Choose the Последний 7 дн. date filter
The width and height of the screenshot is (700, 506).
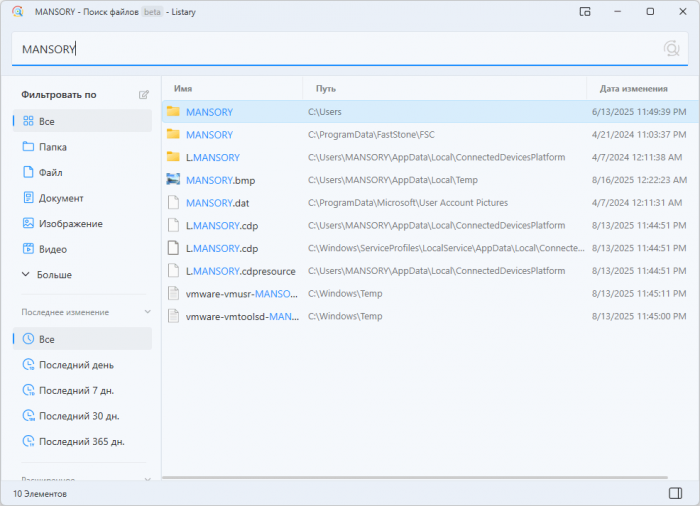pos(77,390)
